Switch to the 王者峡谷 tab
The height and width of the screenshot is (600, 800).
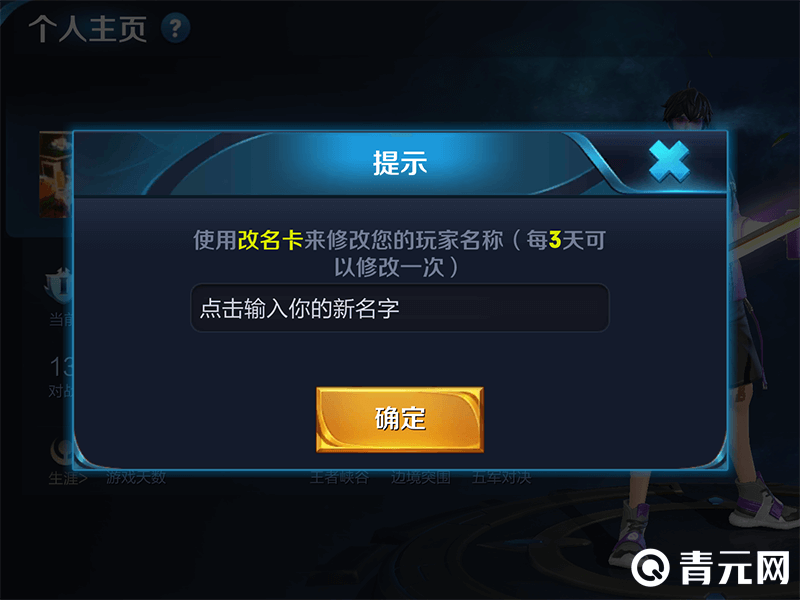pos(339,478)
